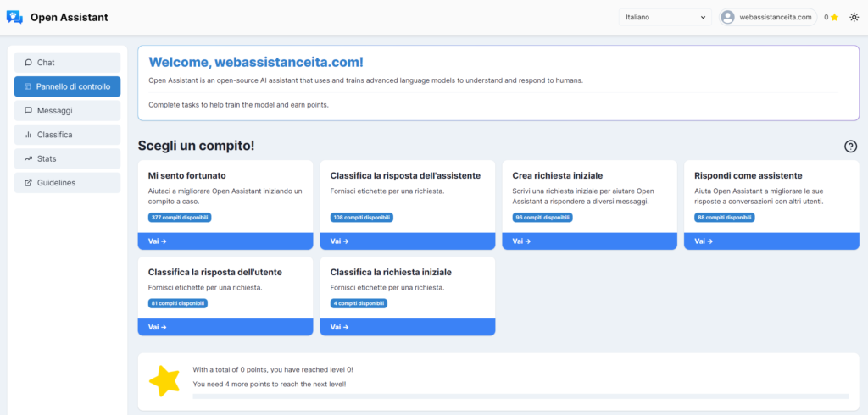The width and height of the screenshot is (868, 415).
Task: Go to Messaggi in sidebar
Action: click(x=68, y=111)
